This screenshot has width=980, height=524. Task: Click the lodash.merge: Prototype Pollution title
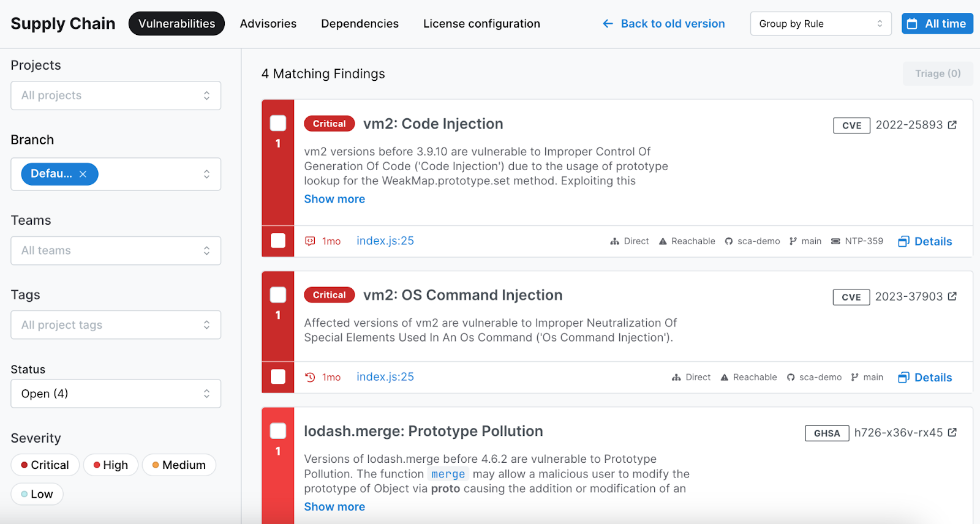point(423,431)
